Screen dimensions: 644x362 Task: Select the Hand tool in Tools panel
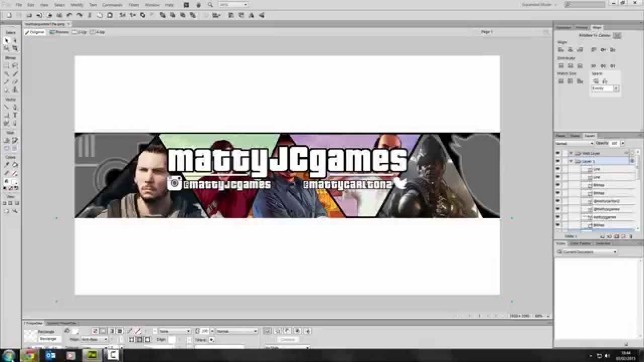7,211
